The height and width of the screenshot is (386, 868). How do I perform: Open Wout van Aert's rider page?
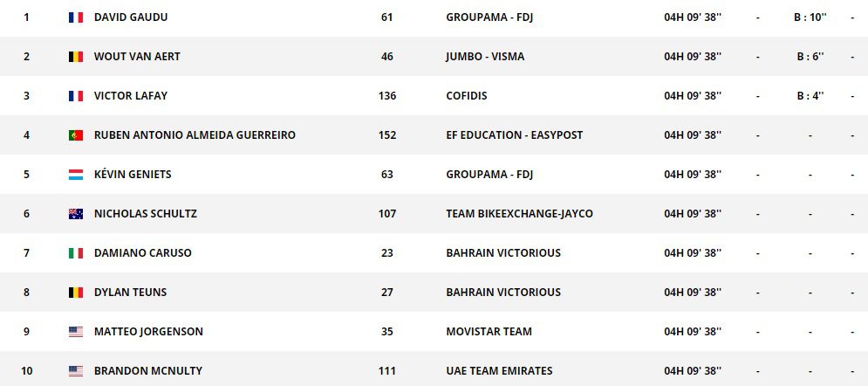click(137, 57)
